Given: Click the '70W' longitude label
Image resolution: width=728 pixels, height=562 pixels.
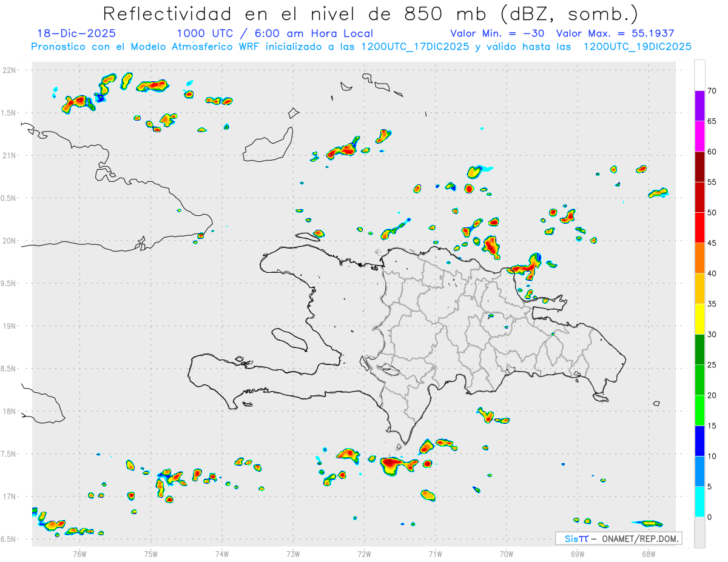Looking at the screenshot, I should click(507, 554).
